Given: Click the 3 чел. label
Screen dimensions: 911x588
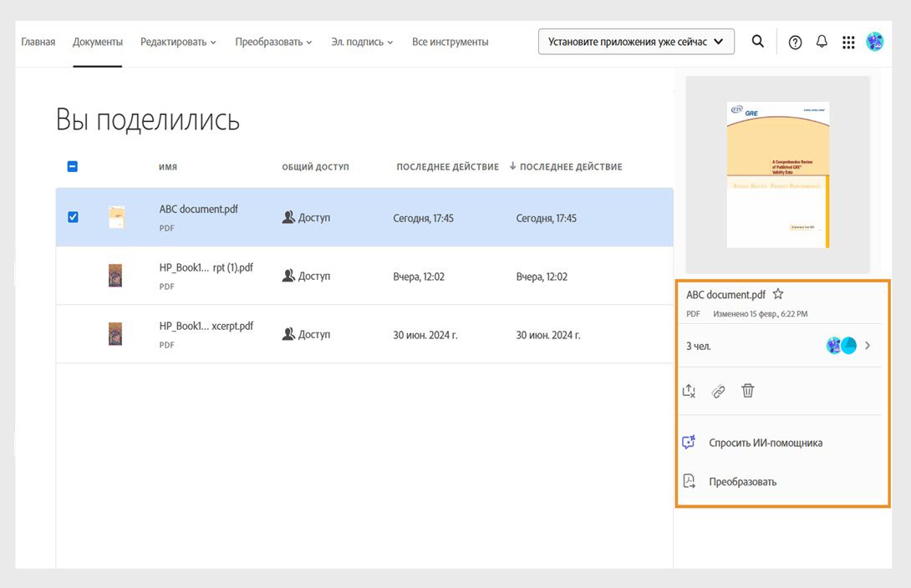Looking at the screenshot, I should [x=699, y=346].
